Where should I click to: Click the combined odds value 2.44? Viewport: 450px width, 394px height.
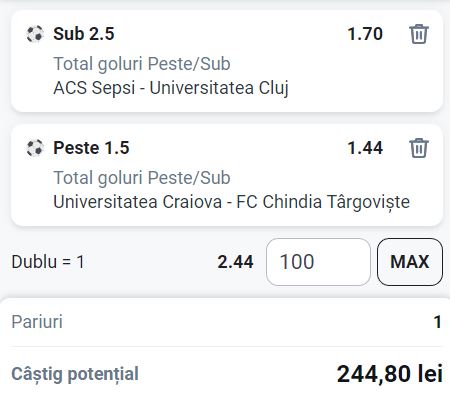[235, 262]
